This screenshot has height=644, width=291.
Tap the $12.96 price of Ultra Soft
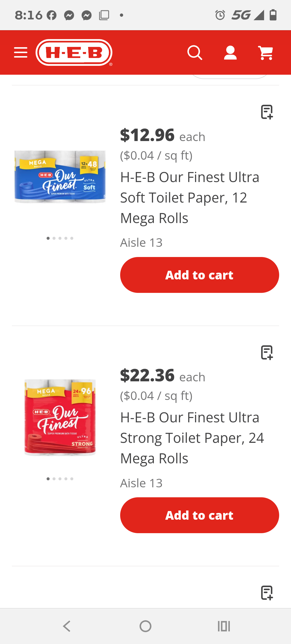tap(147, 135)
